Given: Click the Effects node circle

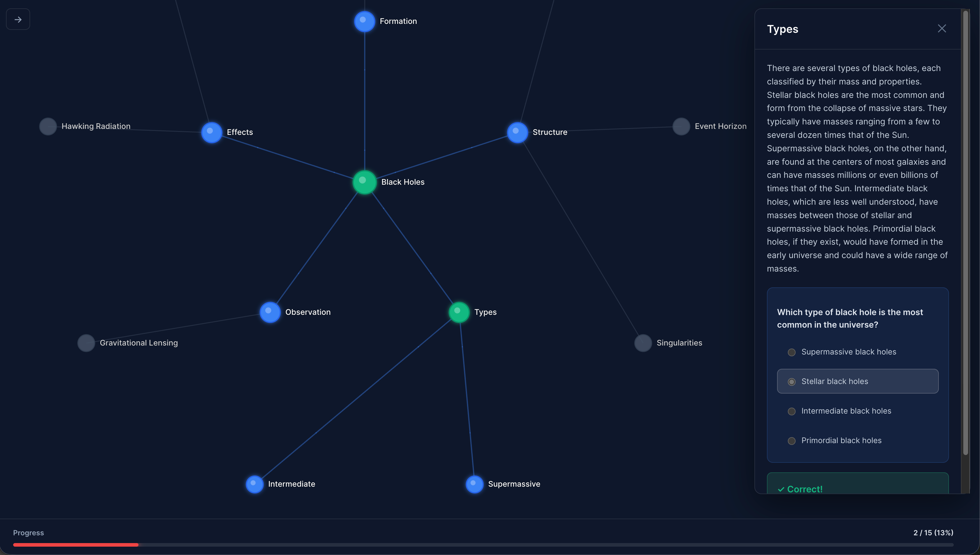Looking at the screenshot, I should (212, 132).
